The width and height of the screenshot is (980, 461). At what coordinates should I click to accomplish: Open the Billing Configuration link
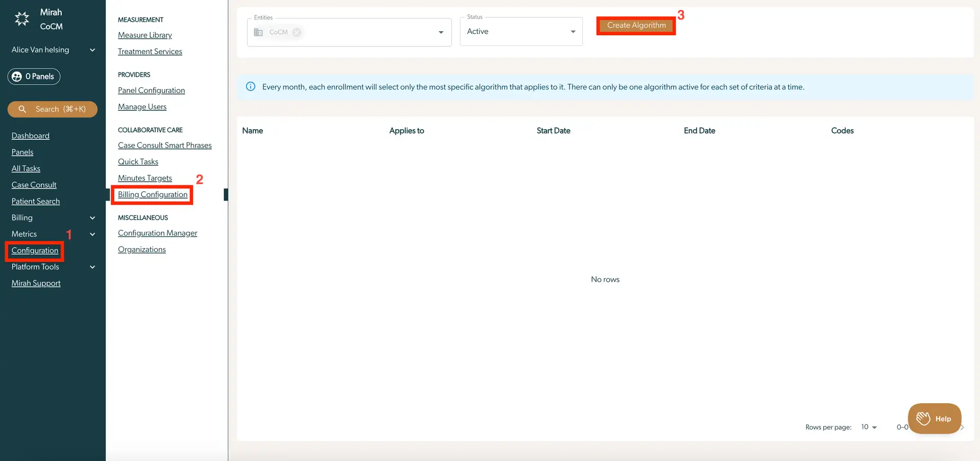152,195
